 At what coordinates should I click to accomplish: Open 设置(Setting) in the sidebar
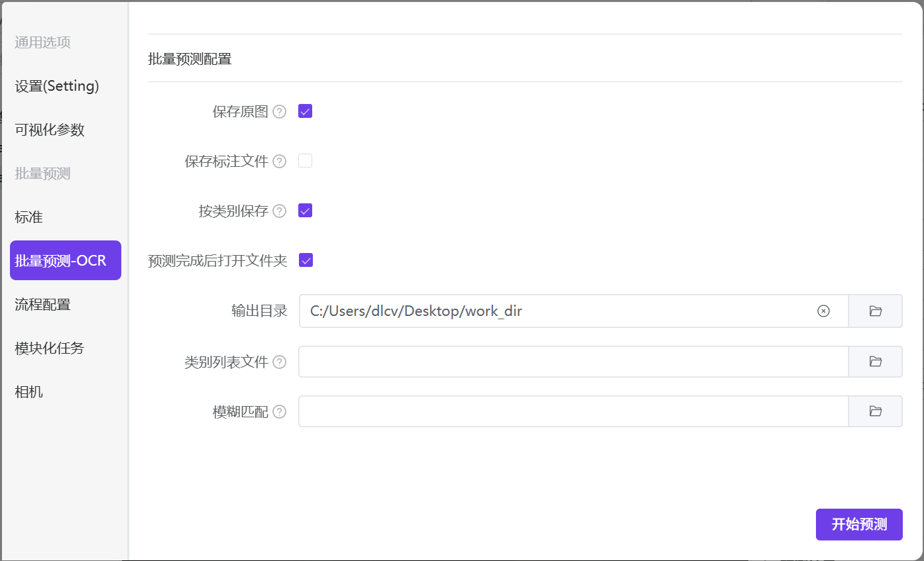pyautogui.click(x=65, y=86)
